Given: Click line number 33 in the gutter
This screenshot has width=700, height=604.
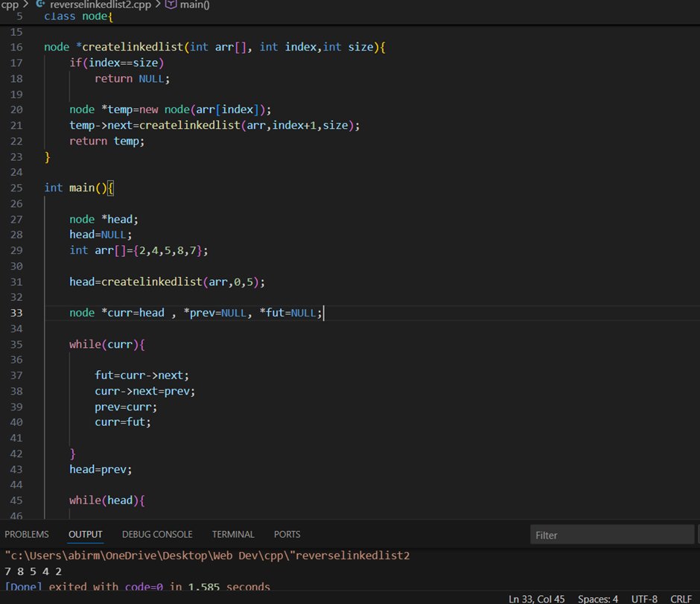Looking at the screenshot, I should pyautogui.click(x=16, y=313).
